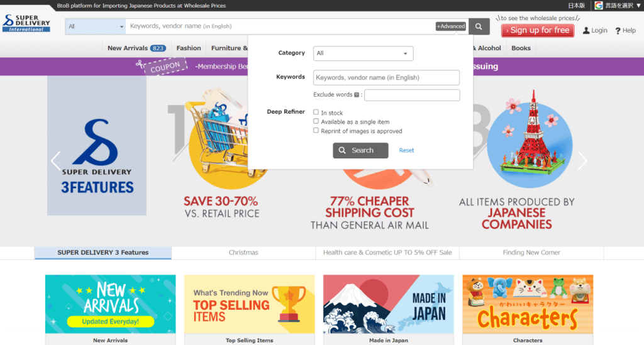Click the Google translate language icon

tap(599, 5)
